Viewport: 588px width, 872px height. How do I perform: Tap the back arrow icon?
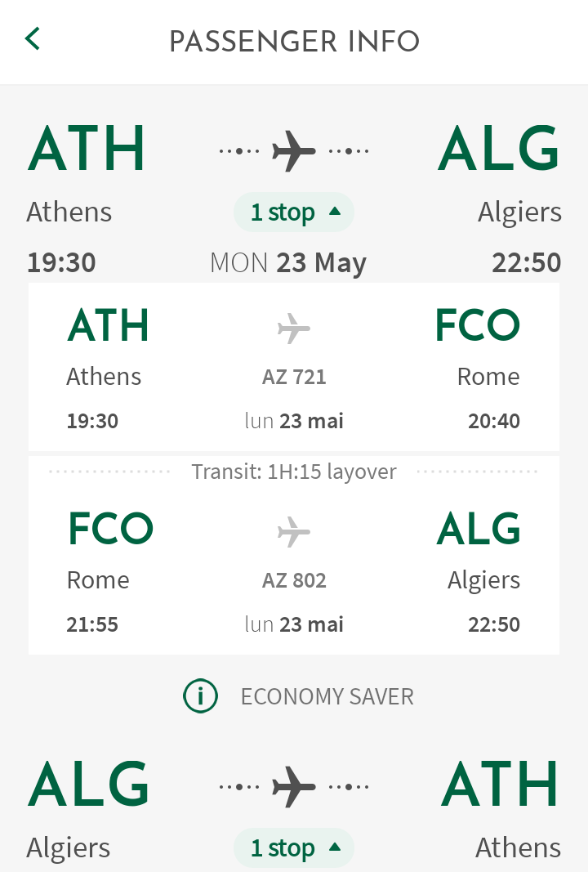click(33, 39)
